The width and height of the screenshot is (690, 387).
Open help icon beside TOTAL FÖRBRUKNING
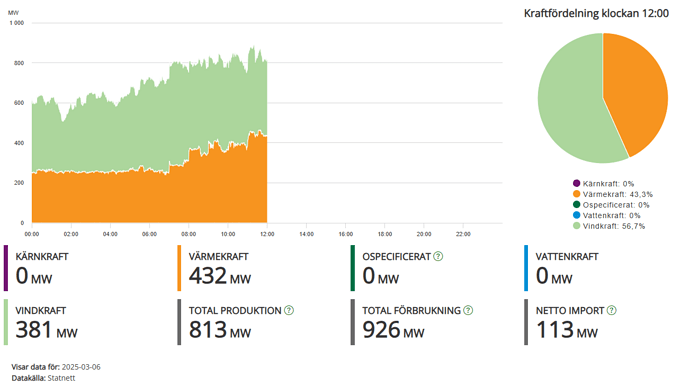468,310
